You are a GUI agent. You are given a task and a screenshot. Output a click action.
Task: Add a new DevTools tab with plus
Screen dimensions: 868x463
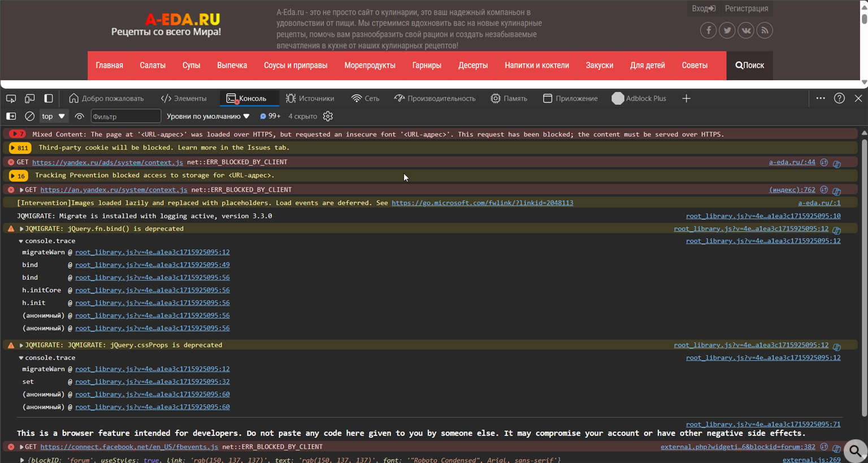coord(686,98)
